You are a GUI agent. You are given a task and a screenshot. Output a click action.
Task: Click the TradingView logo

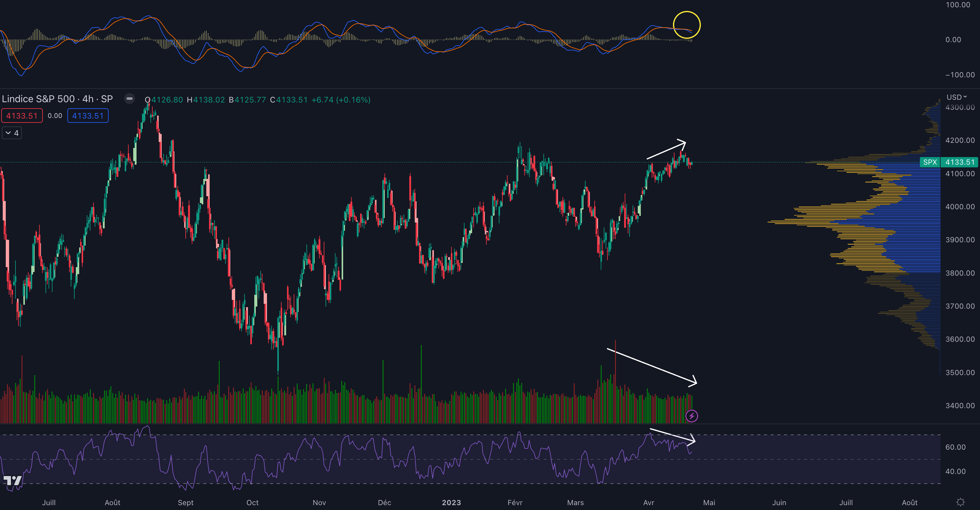click(x=12, y=481)
